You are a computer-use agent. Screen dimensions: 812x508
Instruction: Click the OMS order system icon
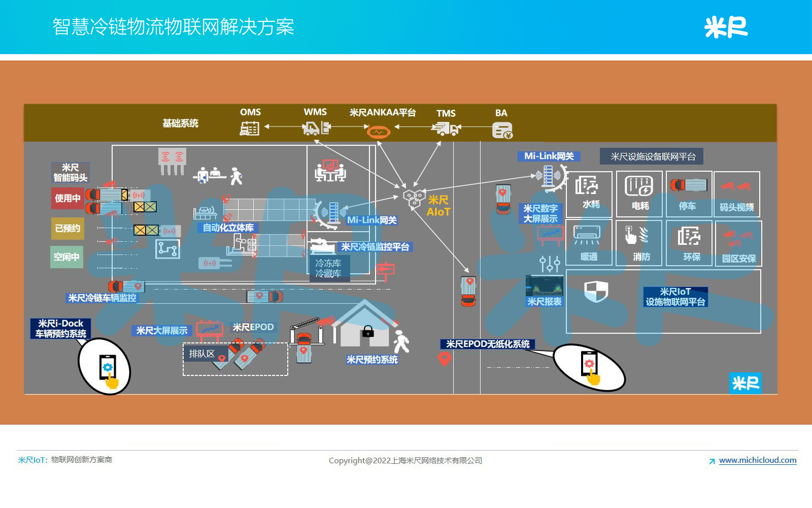pyautogui.click(x=249, y=129)
